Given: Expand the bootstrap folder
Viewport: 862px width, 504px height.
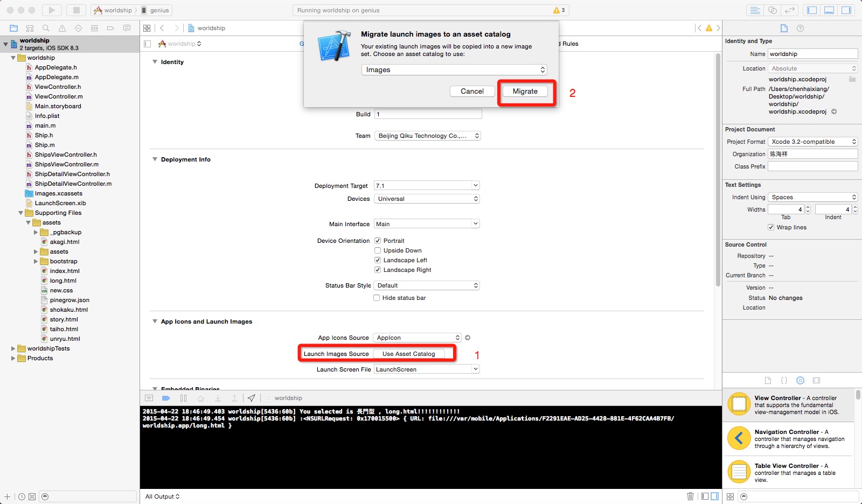Looking at the screenshot, I should 36,261.
